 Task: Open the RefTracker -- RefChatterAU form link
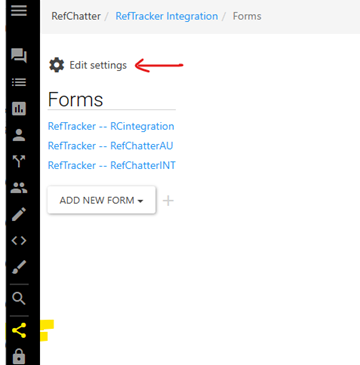[110, 146]
